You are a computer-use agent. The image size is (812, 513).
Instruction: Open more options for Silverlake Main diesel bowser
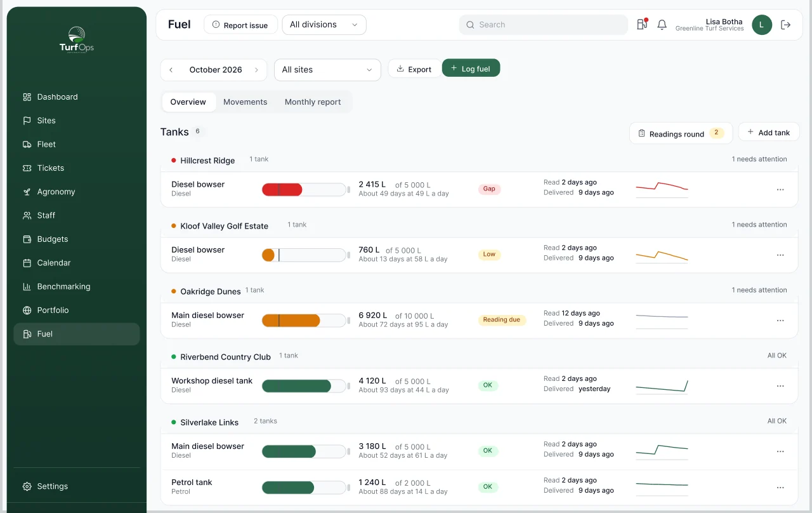coord(780,451)
